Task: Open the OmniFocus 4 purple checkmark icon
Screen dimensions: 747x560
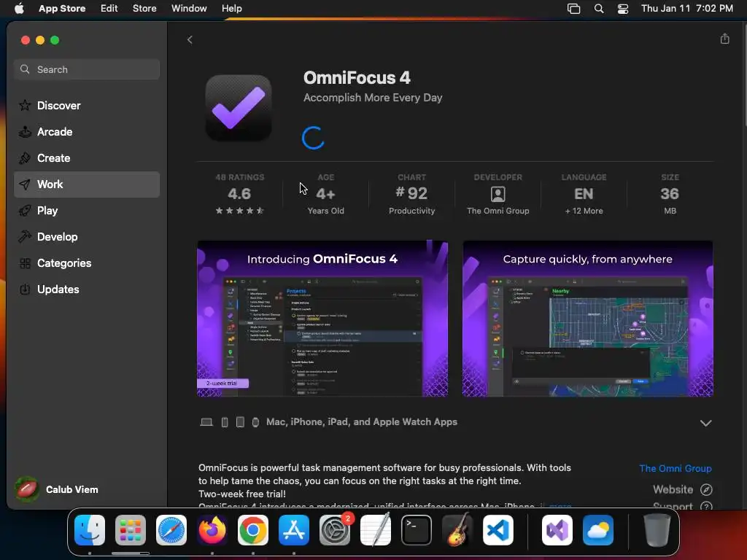Action: 239,108
